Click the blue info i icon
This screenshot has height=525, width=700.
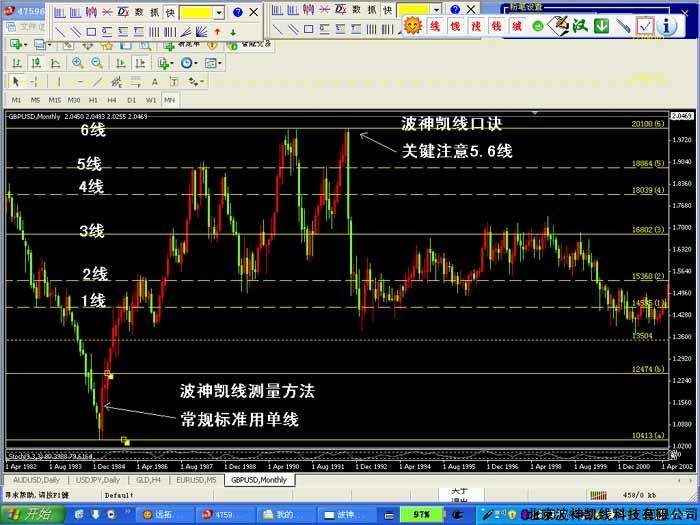point(667,26)
